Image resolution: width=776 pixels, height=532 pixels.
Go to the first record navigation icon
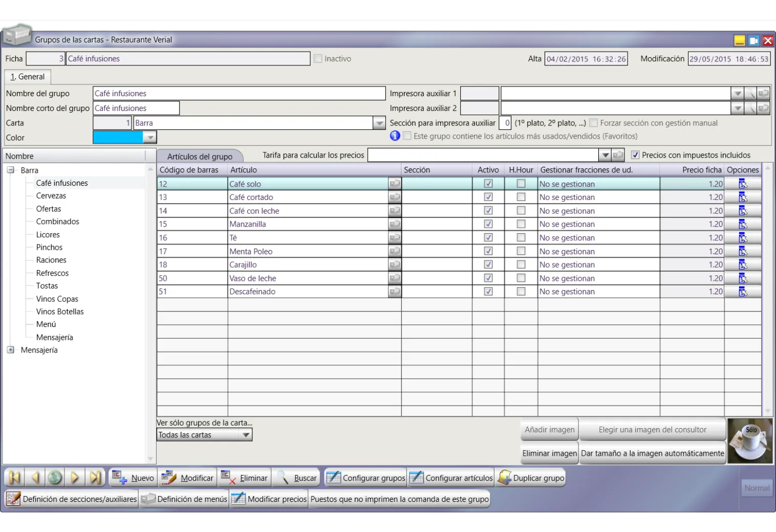[x=15, y=478]
